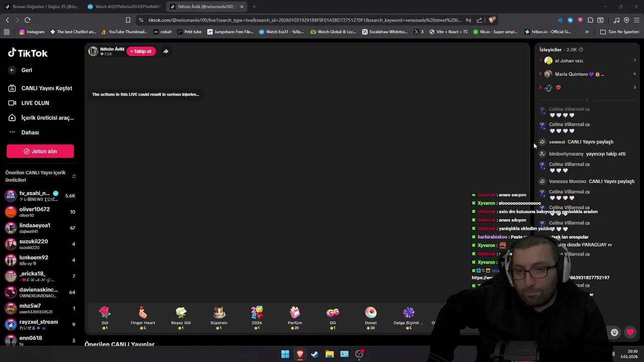This screenshot has width=644, height=362.
Task: Open the emoji picker in chat
Action: [x=614, y=332]
